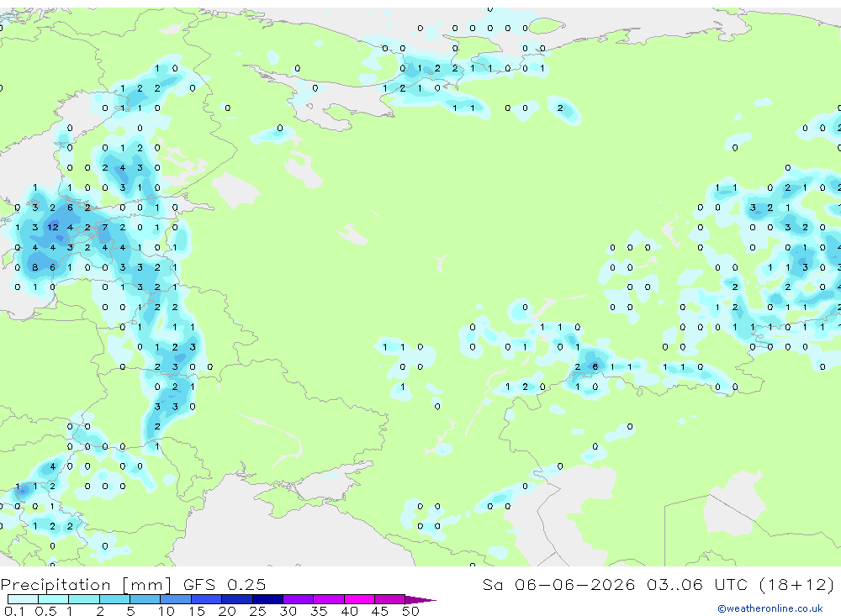Select the 30–35 mm violet legend swatch

tap(299, 599)
